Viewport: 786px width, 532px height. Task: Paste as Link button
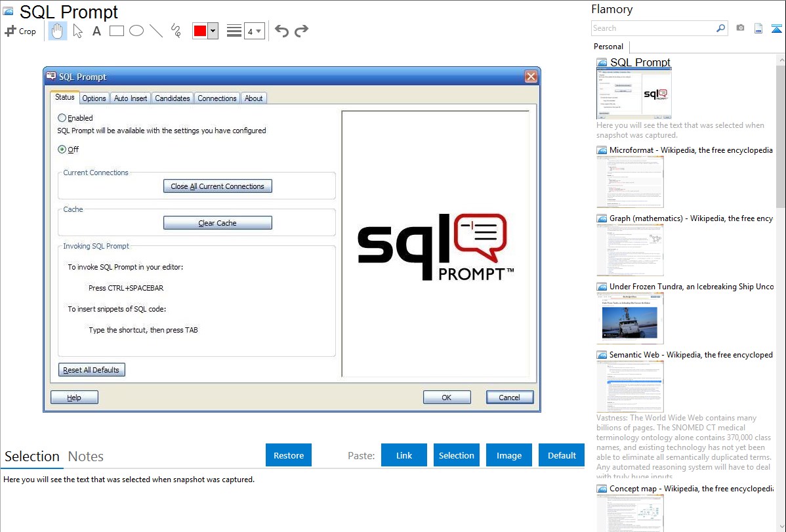pyautogui.click(x=404, y=455)
